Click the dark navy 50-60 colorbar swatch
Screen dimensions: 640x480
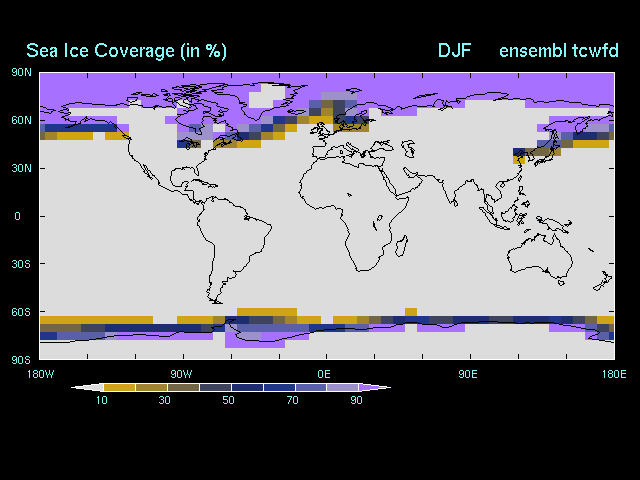click(247, 387)
